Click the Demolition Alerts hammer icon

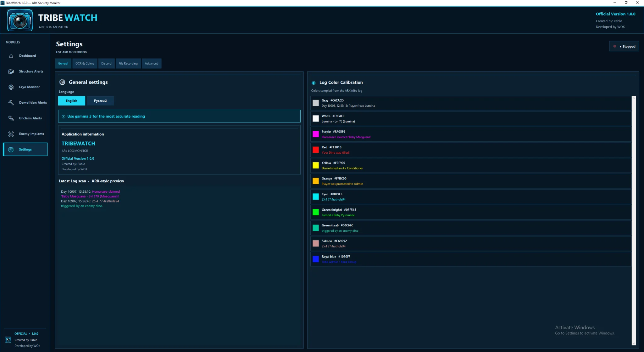tap(11, 103)
